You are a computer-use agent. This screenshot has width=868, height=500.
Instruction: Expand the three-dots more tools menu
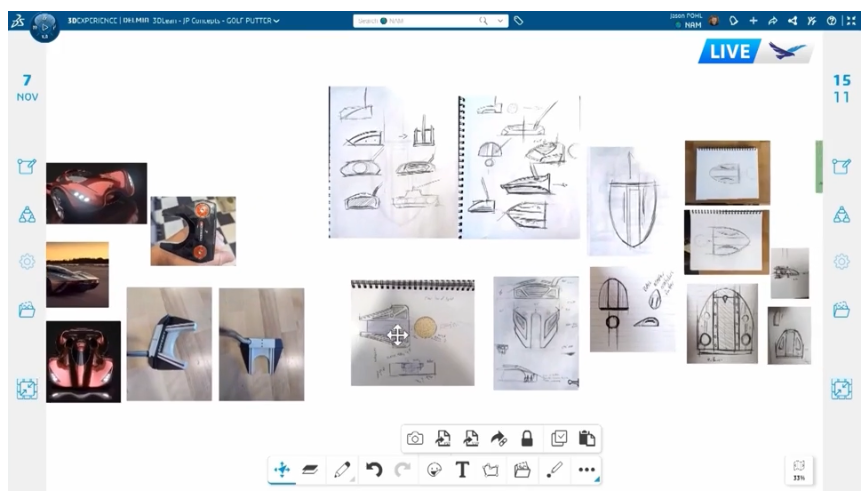pyautogui.click(x=586, y=470)
